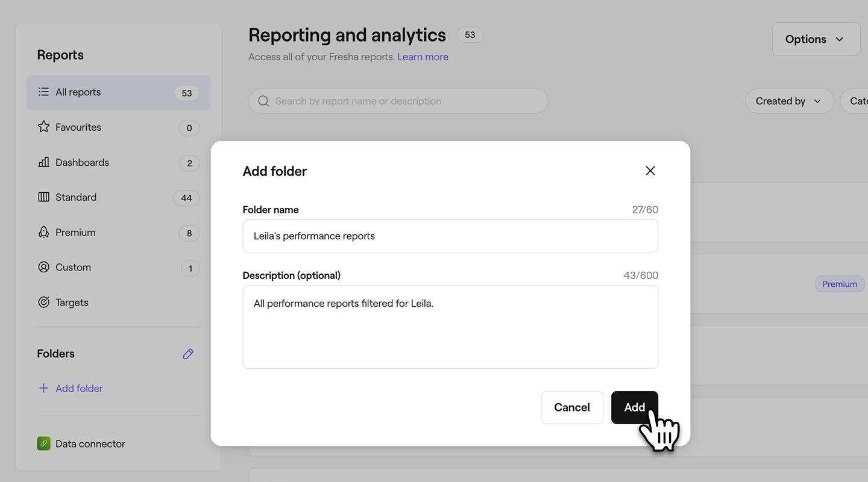Expand the Options dropdown
This screenshot has height=482, width=868.
[x=816, y=39]
